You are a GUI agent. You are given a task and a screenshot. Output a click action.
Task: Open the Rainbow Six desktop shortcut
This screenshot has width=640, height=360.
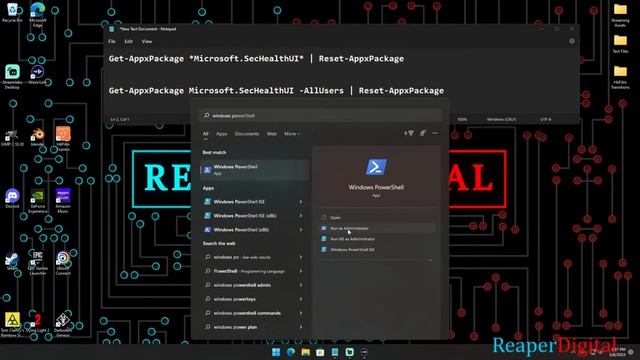pyautogui.click(x=12, y=324)
